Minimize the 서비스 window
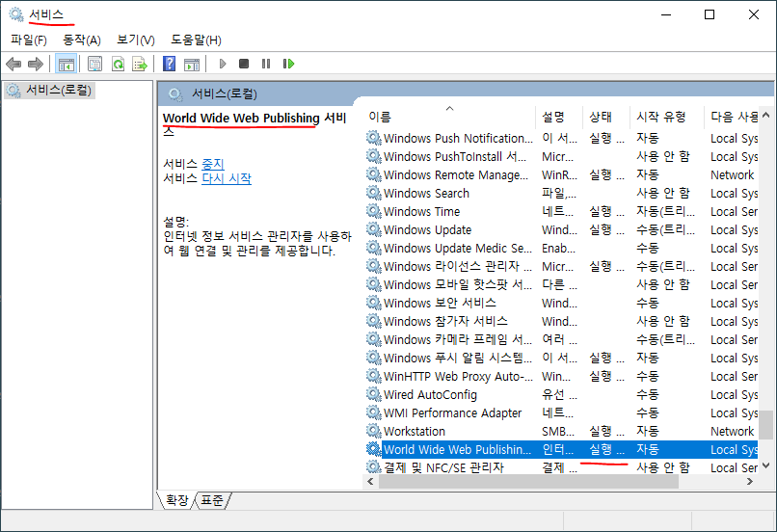 point(666,14)
